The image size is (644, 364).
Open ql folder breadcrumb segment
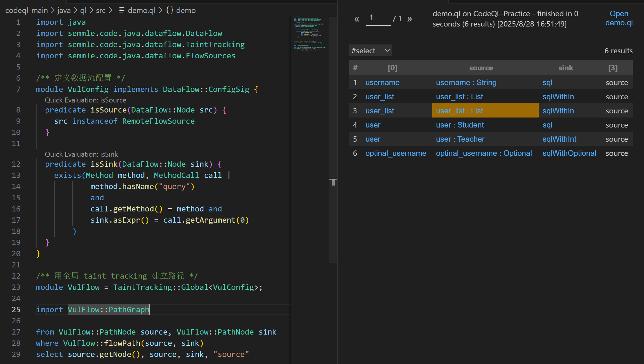(x=83, y=10)
